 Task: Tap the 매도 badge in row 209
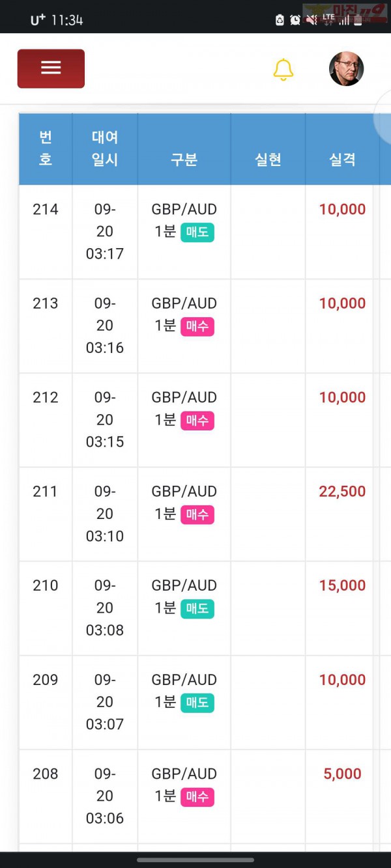tap(197, 703)
